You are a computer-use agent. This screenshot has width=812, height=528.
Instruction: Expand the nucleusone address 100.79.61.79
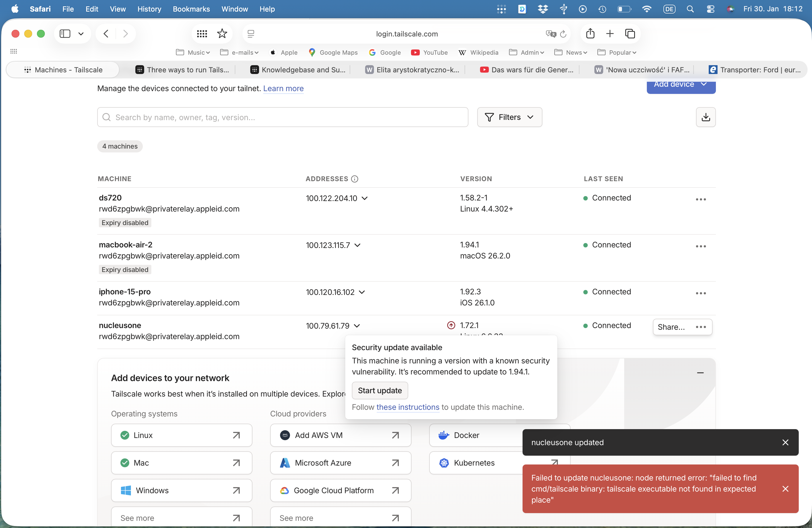(x=357, y=326)
